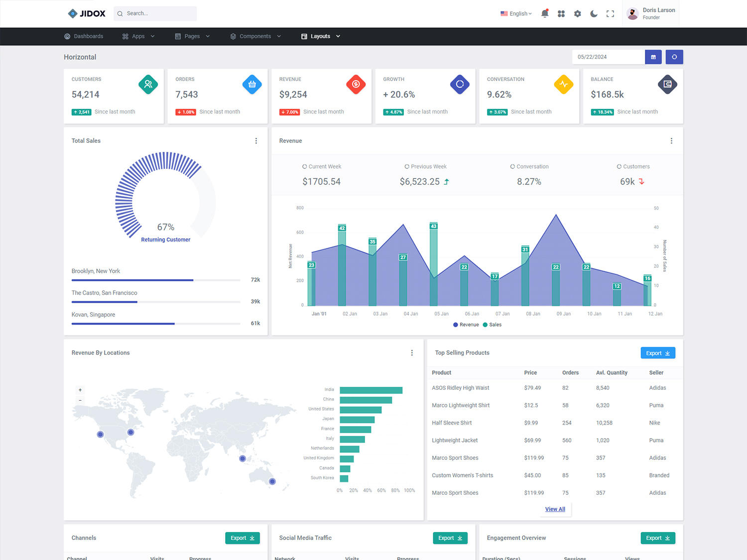Export the Top Selling Products table
This screenshot has height=560, width=747.
pos(657,352)
